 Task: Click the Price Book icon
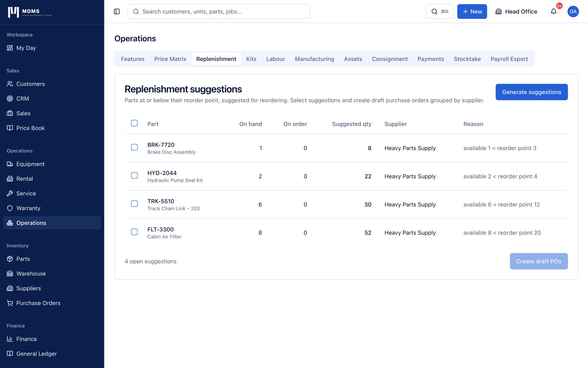click(10, 128)
